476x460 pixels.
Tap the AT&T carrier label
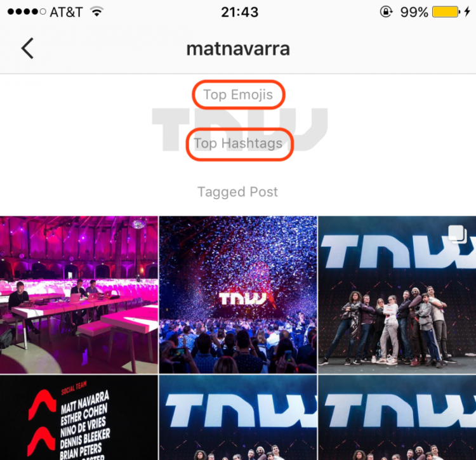point(66,12)
